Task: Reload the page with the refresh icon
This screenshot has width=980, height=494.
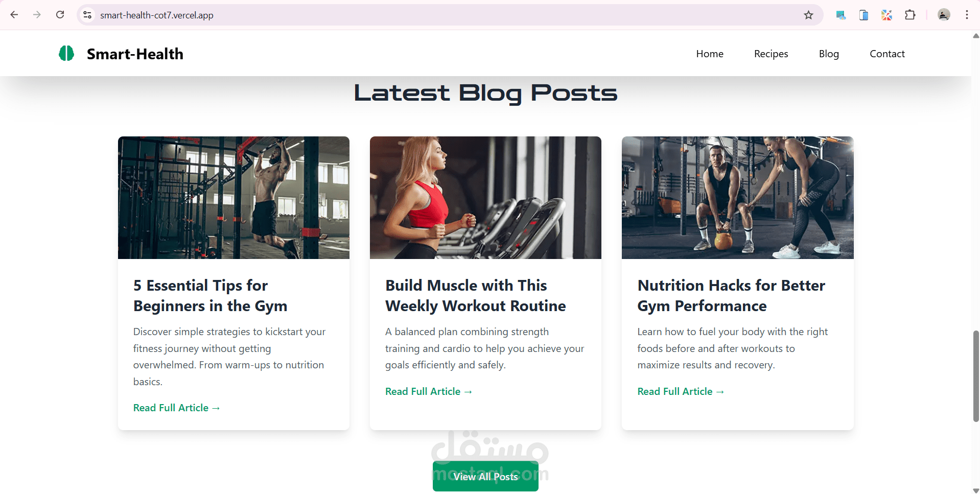Action: [x=60, y=15]
